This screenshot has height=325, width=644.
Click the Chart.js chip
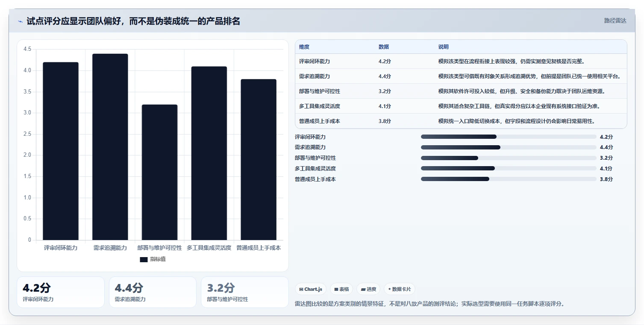point(311,289)
